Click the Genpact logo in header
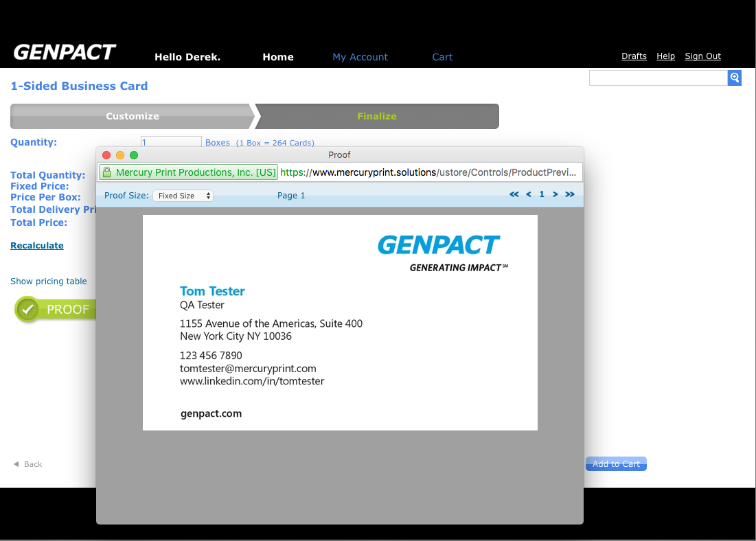This screenshot has height=541, width=756. point(65,53)
